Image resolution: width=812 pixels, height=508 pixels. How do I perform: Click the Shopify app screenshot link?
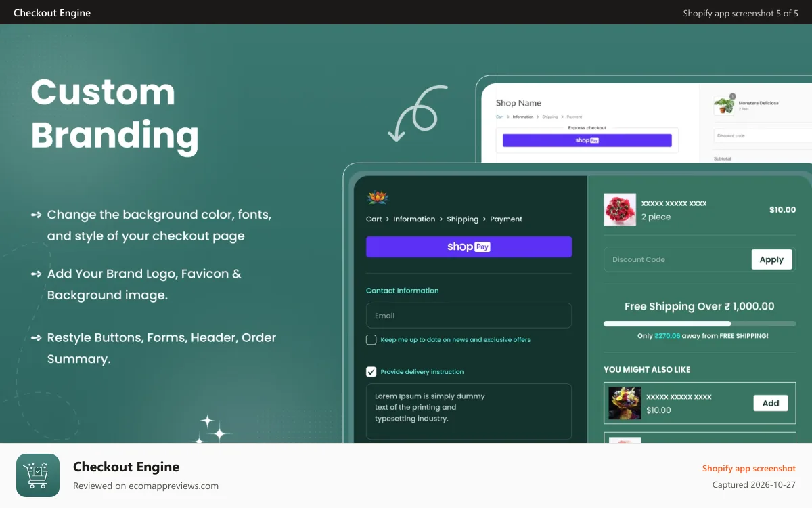click(749, 469)
